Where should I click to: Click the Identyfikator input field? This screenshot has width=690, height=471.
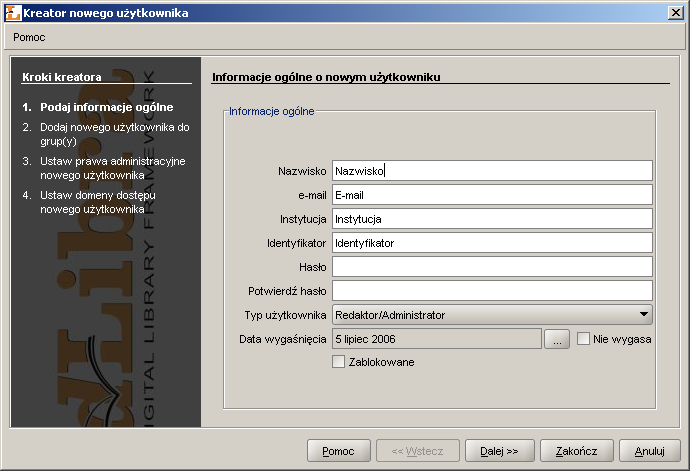point(492,243)
